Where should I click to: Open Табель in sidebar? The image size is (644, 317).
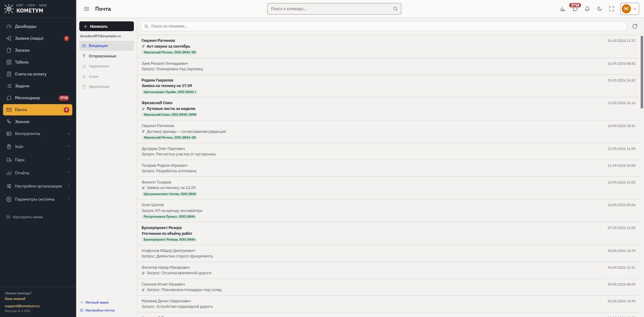pyautogui.click(x=38, y=62)
